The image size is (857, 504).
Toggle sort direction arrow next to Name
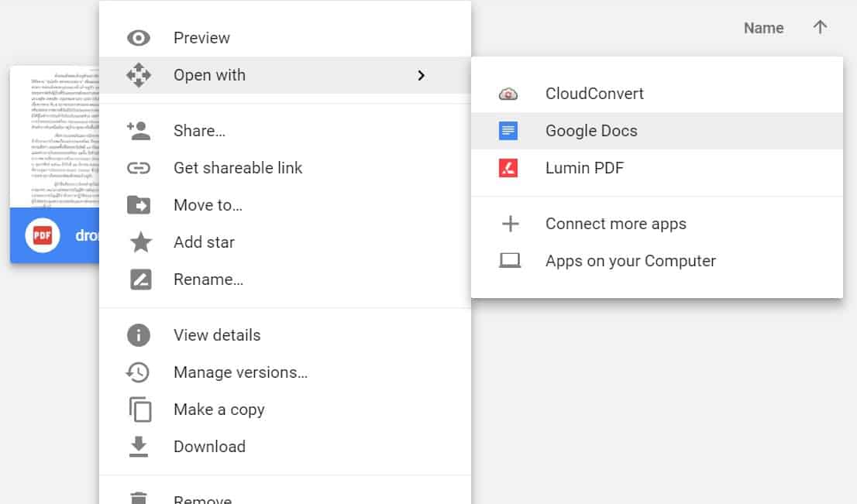[820, 28]
